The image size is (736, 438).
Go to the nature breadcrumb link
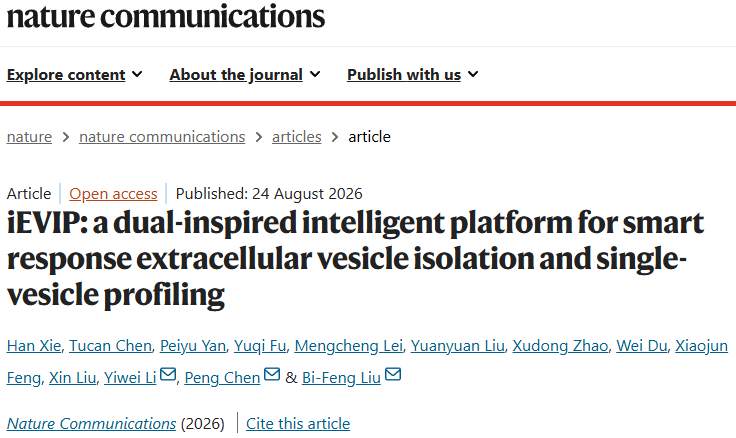pos(29,137)
